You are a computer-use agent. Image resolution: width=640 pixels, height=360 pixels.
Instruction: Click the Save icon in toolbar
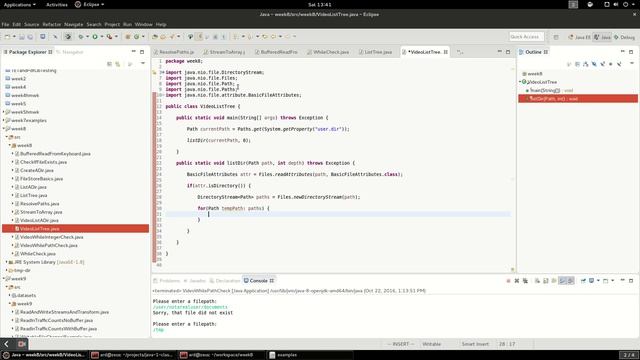[22, 37]
